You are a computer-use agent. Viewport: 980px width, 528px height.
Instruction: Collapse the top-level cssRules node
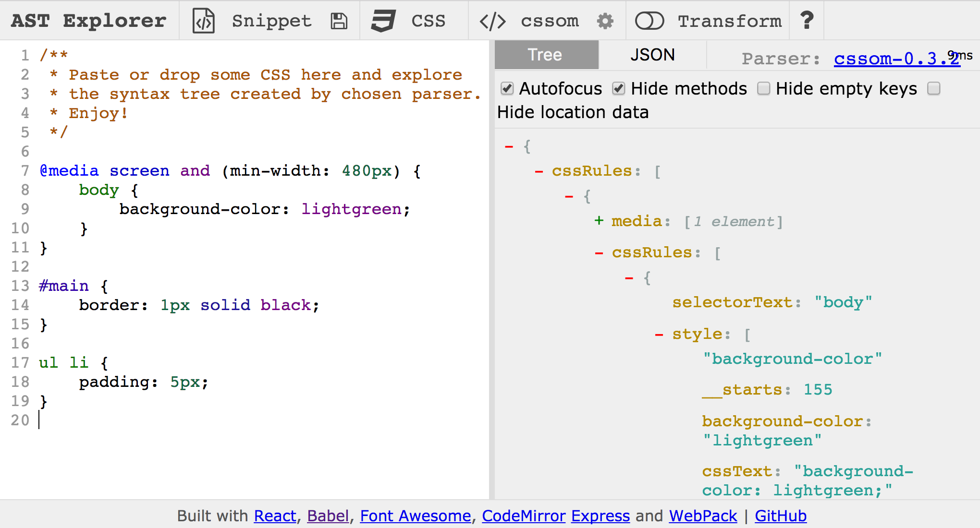pyautogui.click(x=539, y=171)
